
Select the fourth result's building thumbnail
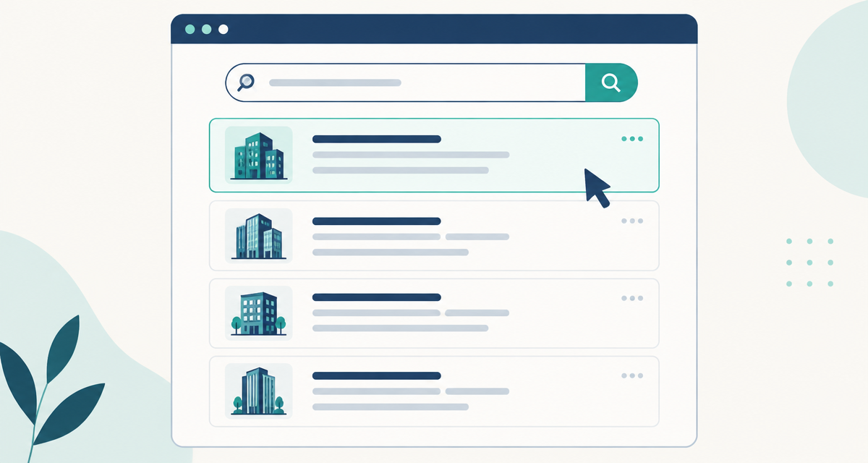coord(259,391)
